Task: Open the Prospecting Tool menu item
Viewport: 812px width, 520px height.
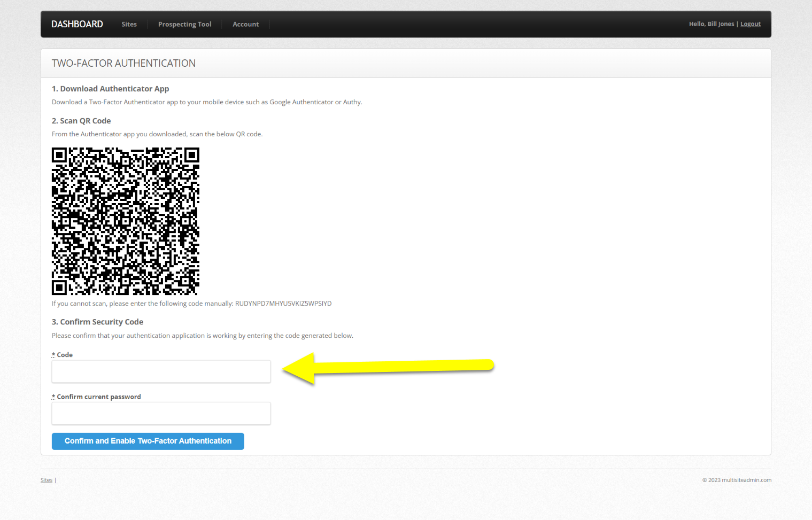Action: point(184,24)
